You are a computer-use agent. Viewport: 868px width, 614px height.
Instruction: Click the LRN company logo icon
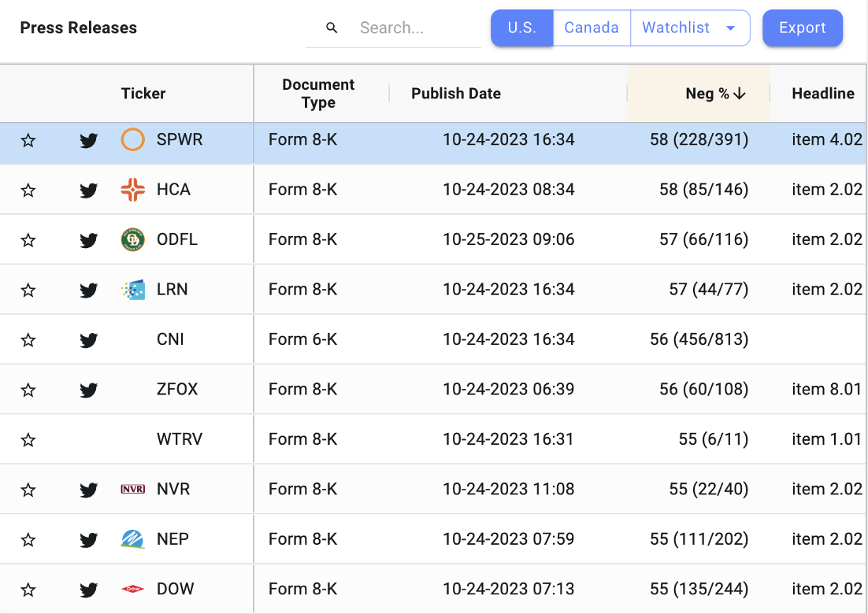coord(132,290)
